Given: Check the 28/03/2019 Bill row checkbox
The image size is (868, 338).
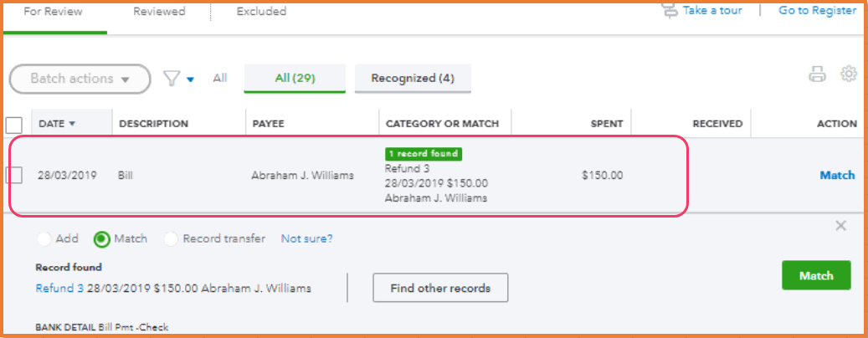Looking at the screenshot, I should (14, 176).
